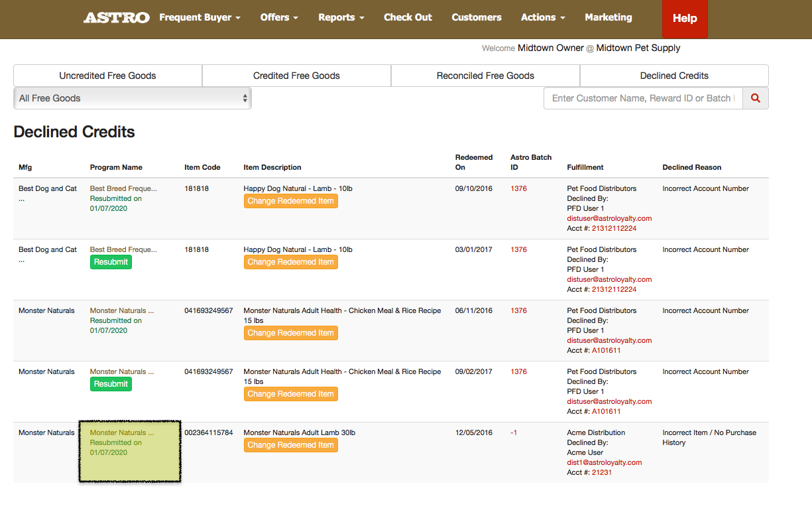Change redeemed item for 03/01/2017 row
The height and width of the screenshot is (518, 812).
(290, 262)
